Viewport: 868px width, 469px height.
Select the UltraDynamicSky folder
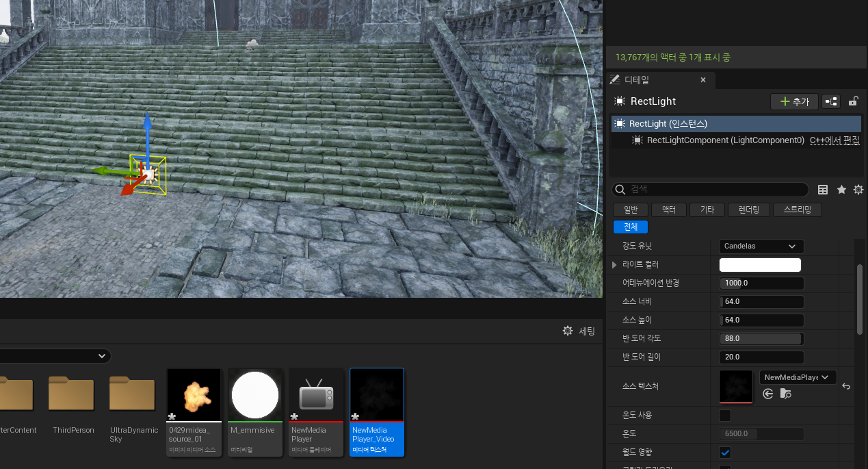tap(134, 409)
